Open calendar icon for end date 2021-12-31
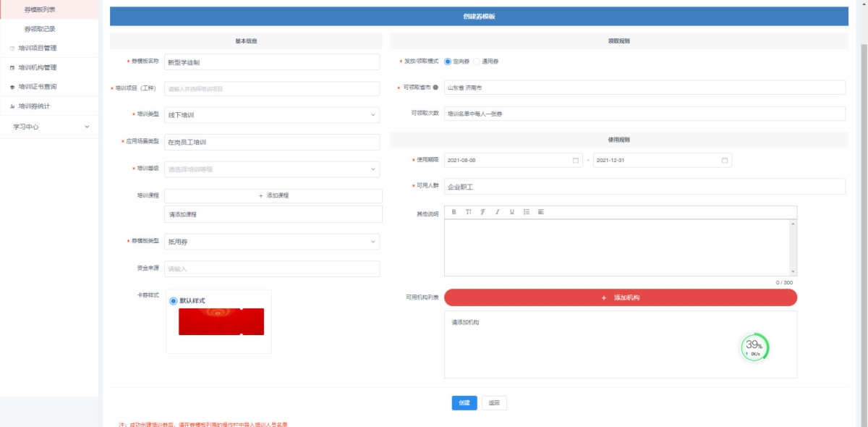 pyautogui.click(x=724, y=160)
